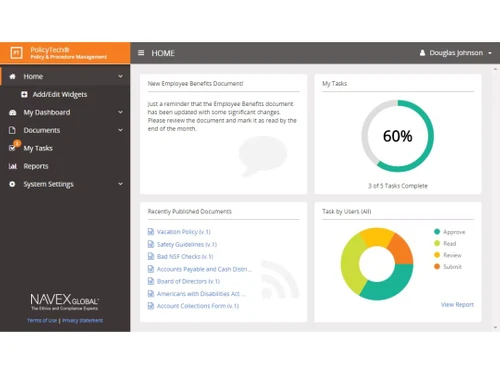Click the Reports bar chart icon
The width and height of the screenshot is (500, 375).
click(13, 166)
